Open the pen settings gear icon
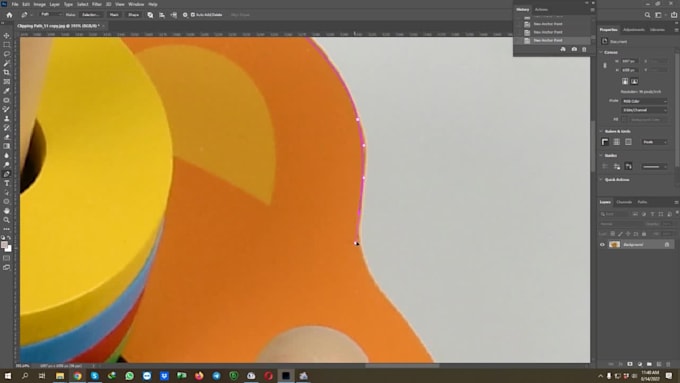Viewport: 680px width, 383px height. point(185,15)
